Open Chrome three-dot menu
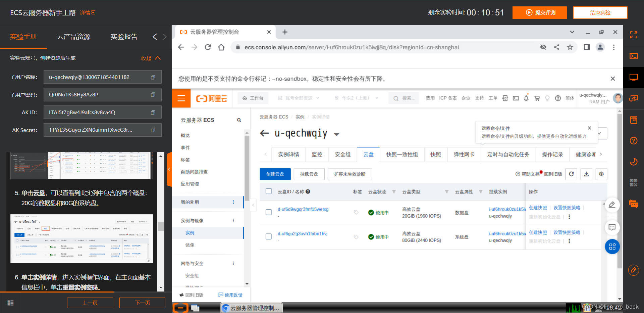Screen dimensions: 644x313 614,47
